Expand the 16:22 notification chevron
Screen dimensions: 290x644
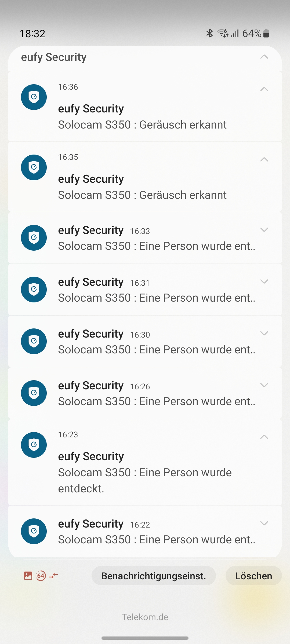click(264, 523)
